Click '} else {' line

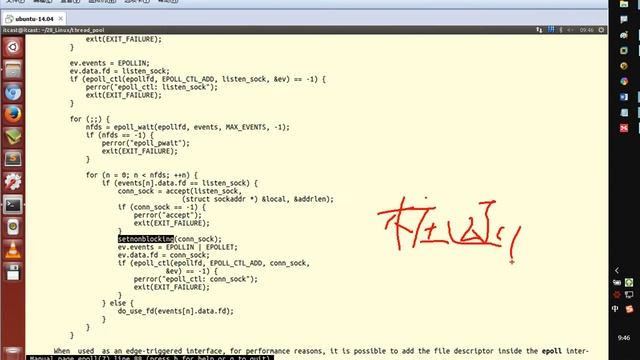118,303
